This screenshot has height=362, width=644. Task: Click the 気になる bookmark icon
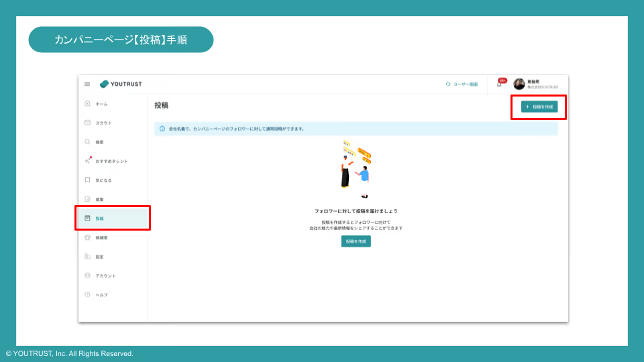[x=87, y=180]
